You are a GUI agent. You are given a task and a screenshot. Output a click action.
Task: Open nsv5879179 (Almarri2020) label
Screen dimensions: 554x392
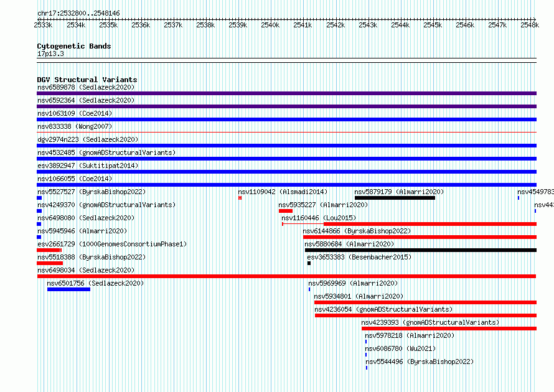(399, 192)
